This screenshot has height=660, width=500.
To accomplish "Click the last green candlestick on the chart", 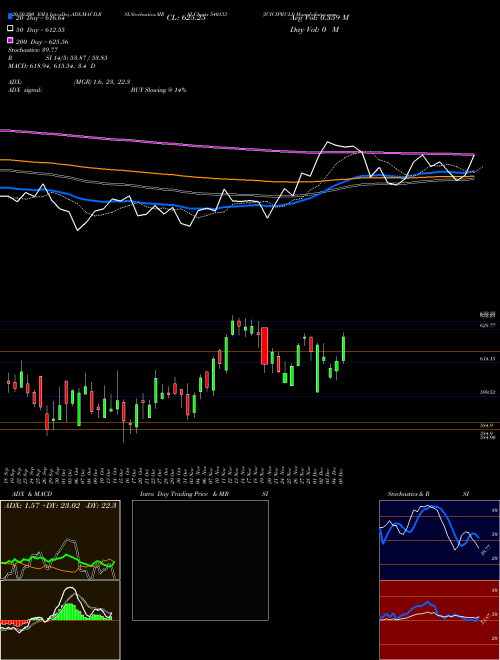I will pos(344,349).
